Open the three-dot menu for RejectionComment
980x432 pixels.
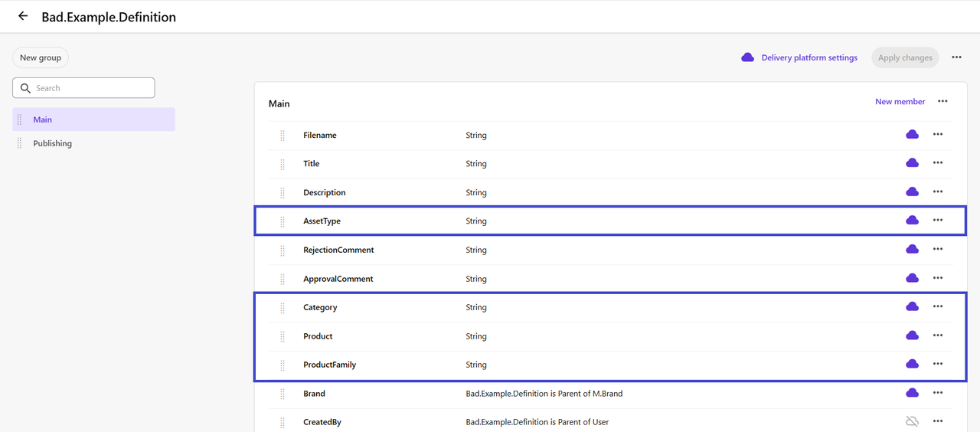click(938, 249)
